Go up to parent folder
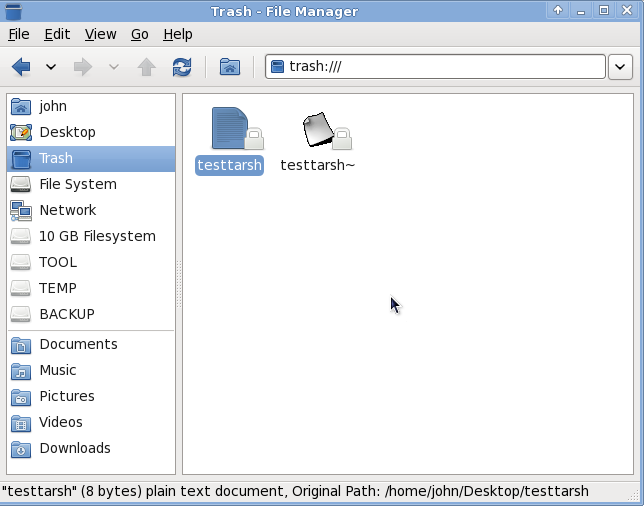Screen dimensions: 644x506 [x=146, y=67]
